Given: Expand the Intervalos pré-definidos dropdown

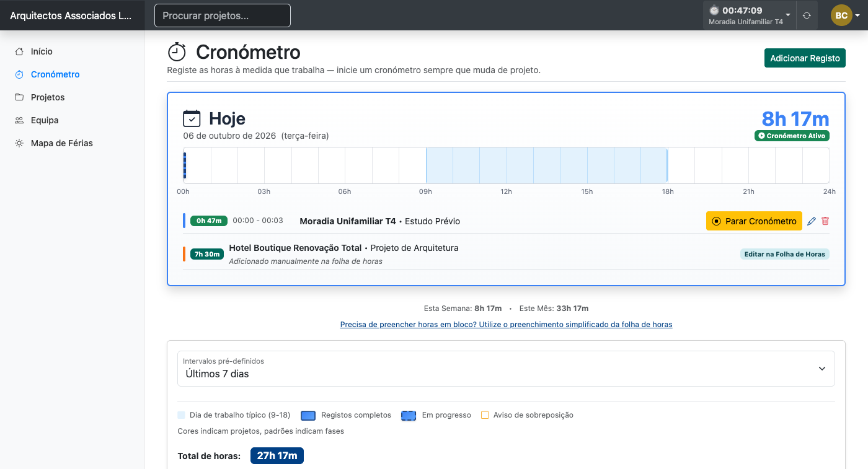Looking at the screenshot, I should click(506, 369).
